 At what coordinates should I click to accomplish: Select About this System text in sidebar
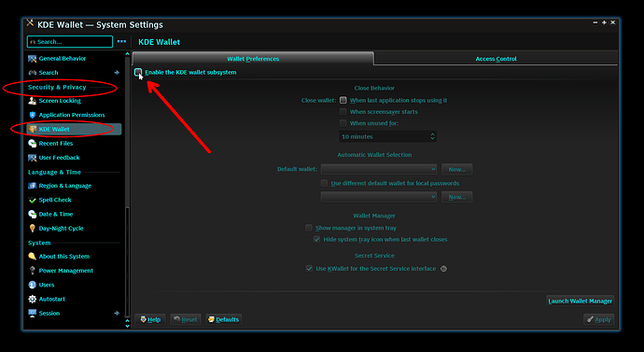(64, 257)
